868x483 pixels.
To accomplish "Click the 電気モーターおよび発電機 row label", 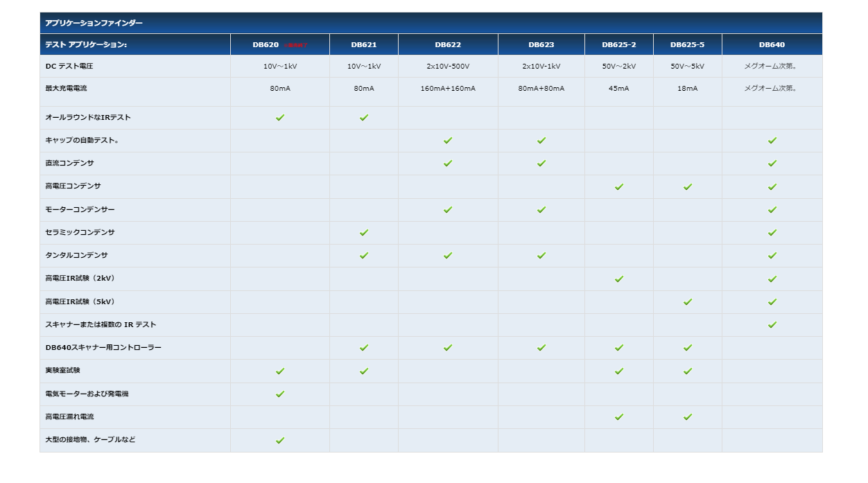I will pos(87,394).
